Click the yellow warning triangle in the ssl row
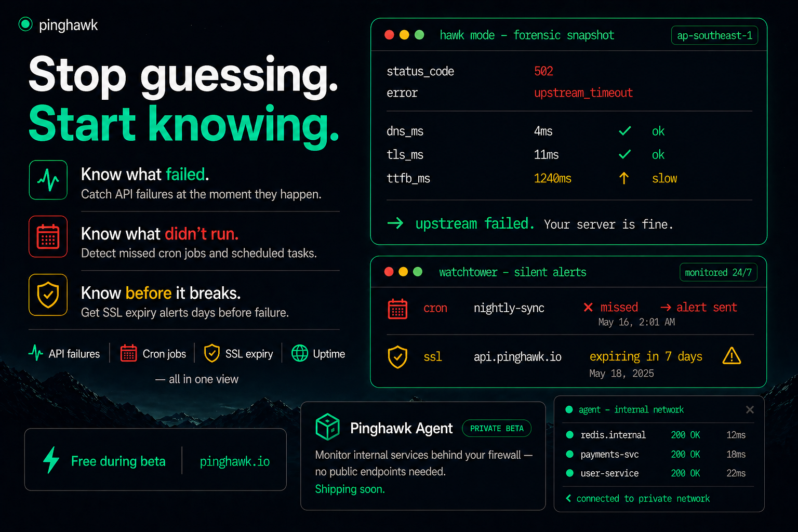This screenshot has height=532, width=798. 731,356
